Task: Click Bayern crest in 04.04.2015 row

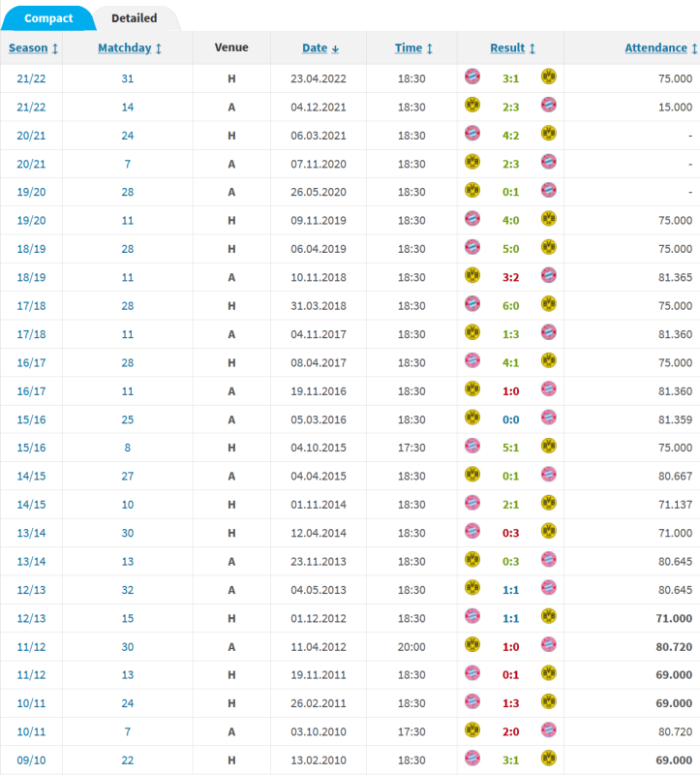Action: [549, 475]
